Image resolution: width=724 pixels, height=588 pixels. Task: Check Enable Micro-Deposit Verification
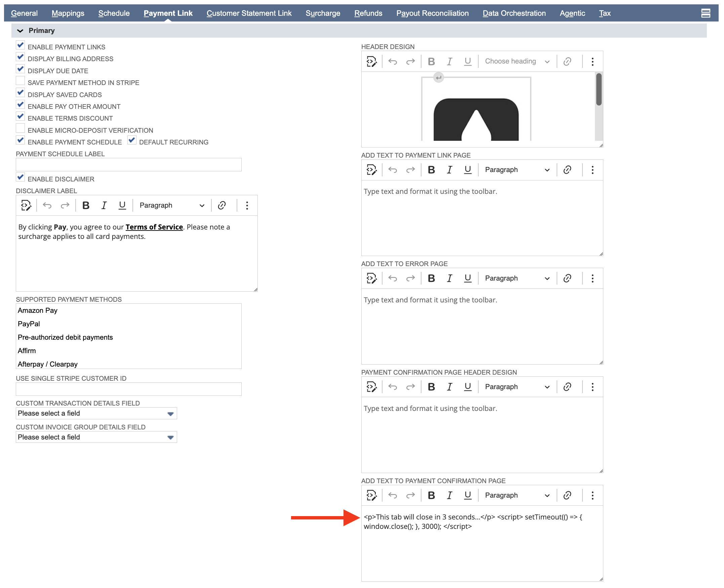click(x=20, y=128)
